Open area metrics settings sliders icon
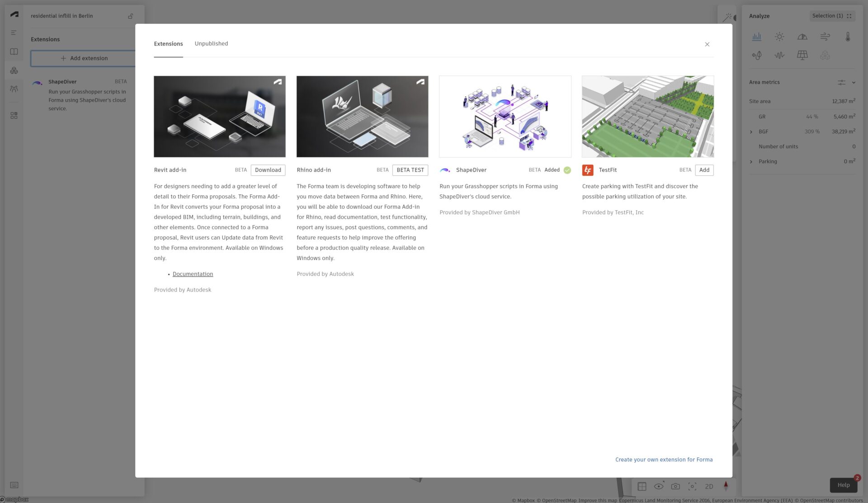This screenshot has height=503, width=868. [841, 82]
